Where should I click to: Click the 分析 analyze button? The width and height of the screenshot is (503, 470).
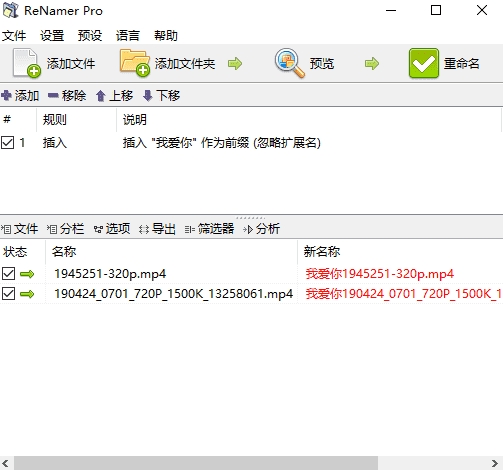(262, 229)
